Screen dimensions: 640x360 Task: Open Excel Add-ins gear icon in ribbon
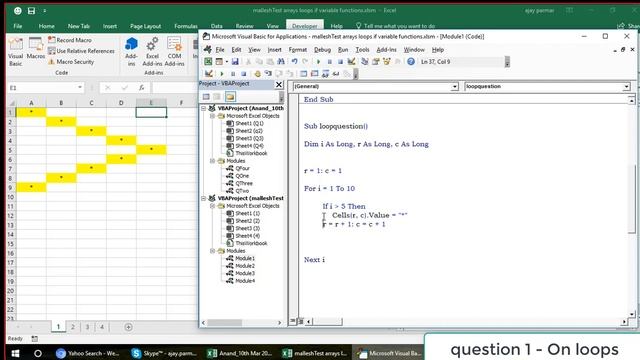pos(152,52)
